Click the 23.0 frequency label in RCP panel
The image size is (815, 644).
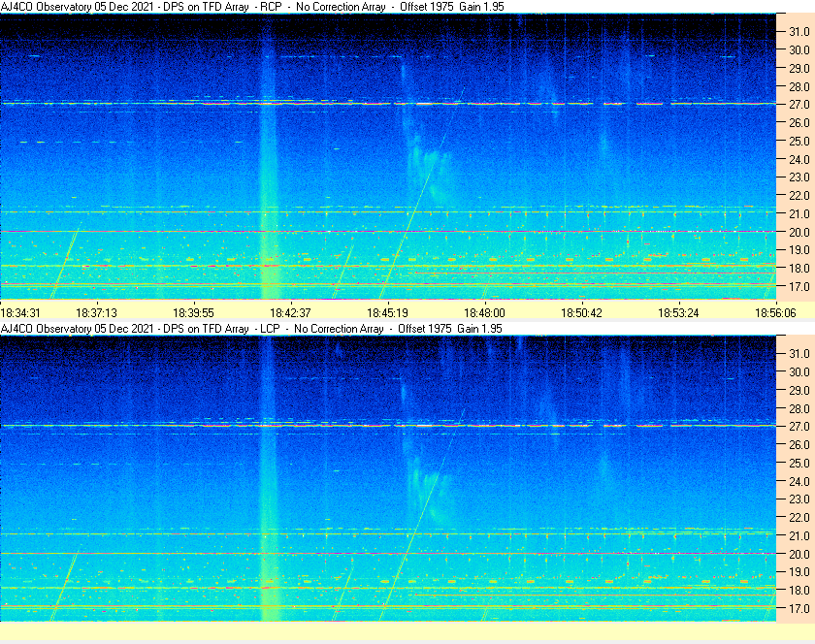799,177
